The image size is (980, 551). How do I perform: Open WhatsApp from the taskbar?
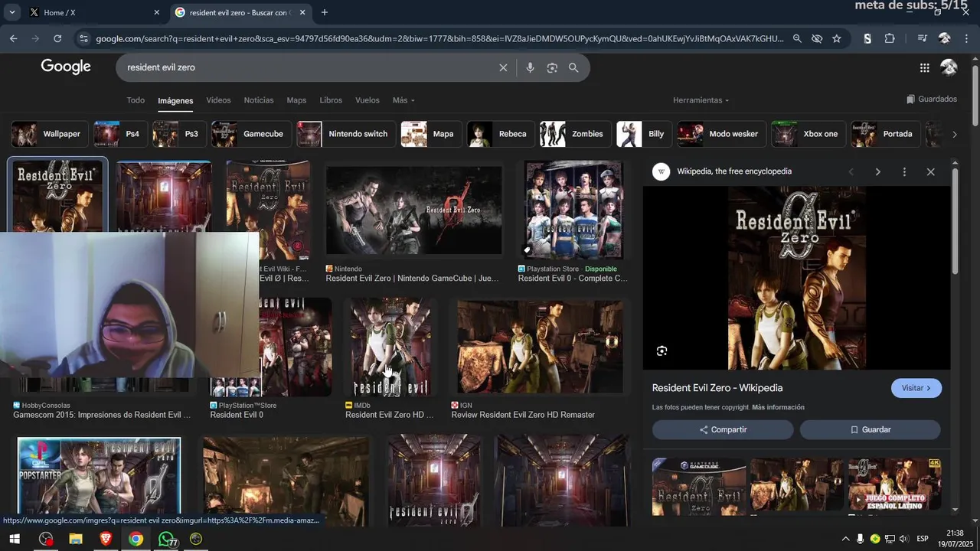click(x=166, y=539)
